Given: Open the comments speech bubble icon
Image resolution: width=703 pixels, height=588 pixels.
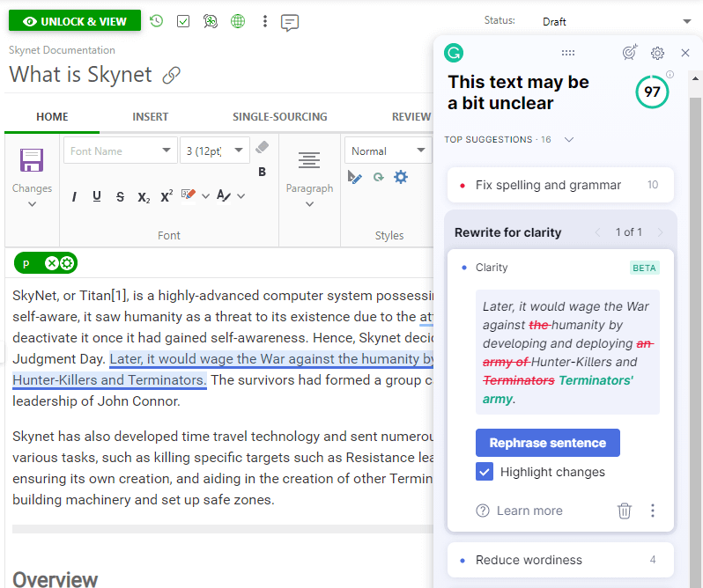Looking at the screenshot, I should tap(290, 22).
